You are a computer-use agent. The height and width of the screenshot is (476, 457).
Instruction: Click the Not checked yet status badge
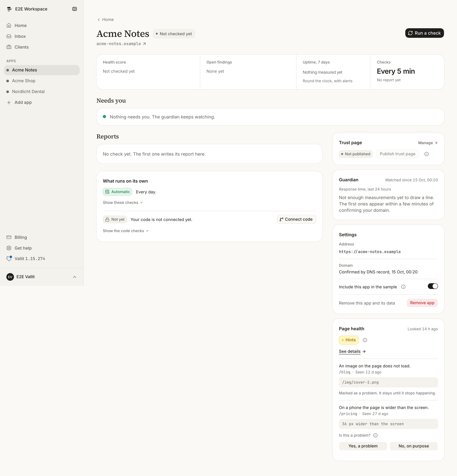tap(174, 34)
